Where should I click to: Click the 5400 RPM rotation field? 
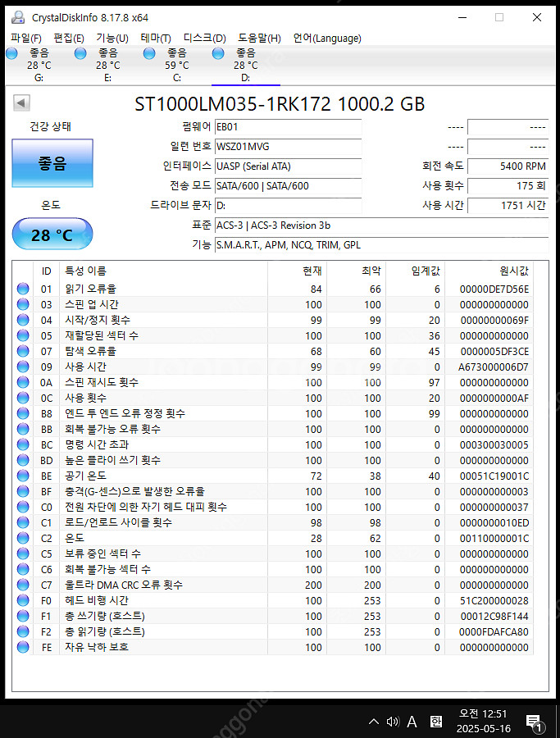pos(508,166)
